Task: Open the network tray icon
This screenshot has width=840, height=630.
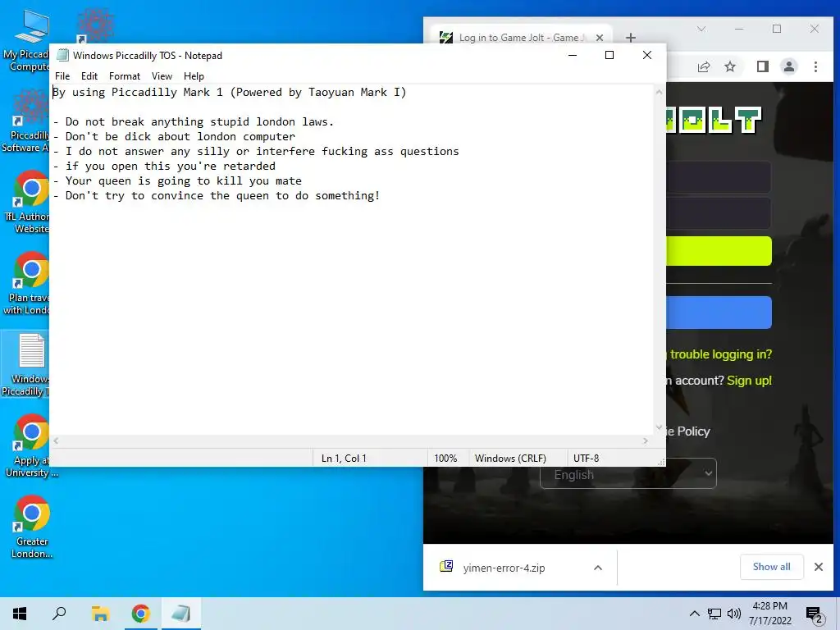Action: point(714,614)
